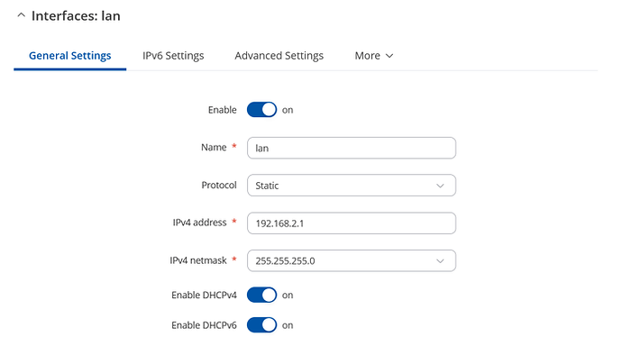Click into the IPv4 address field

click(x=351, y=223)
